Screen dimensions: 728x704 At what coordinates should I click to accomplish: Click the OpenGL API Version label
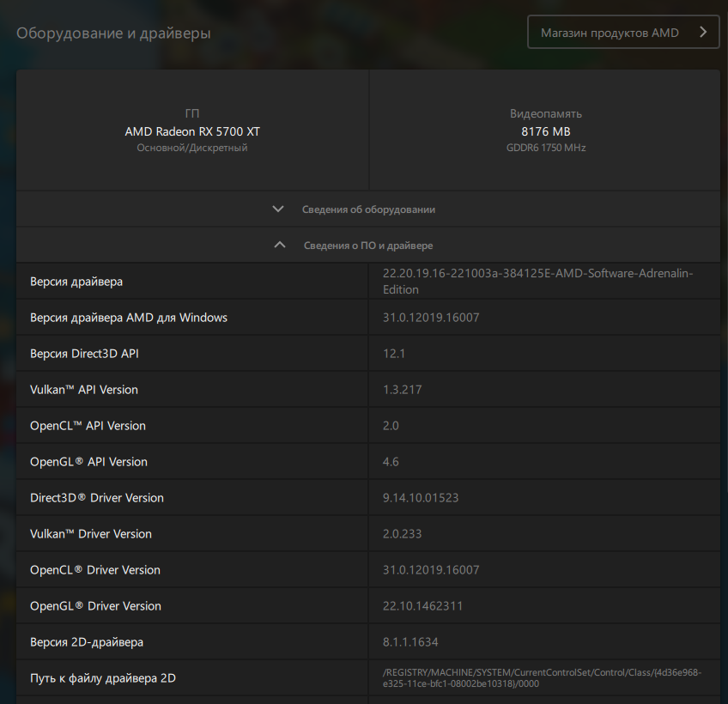[x=88, y=462]
